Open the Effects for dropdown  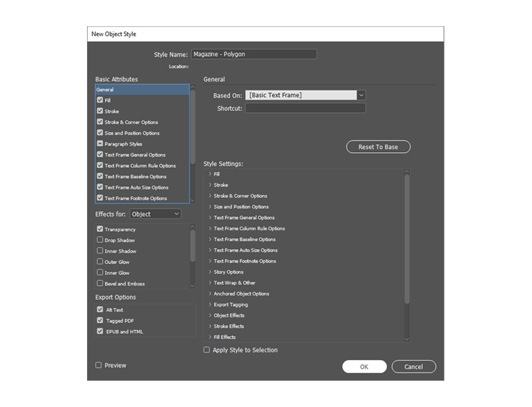pyautogui.click(x=155, y=214)
